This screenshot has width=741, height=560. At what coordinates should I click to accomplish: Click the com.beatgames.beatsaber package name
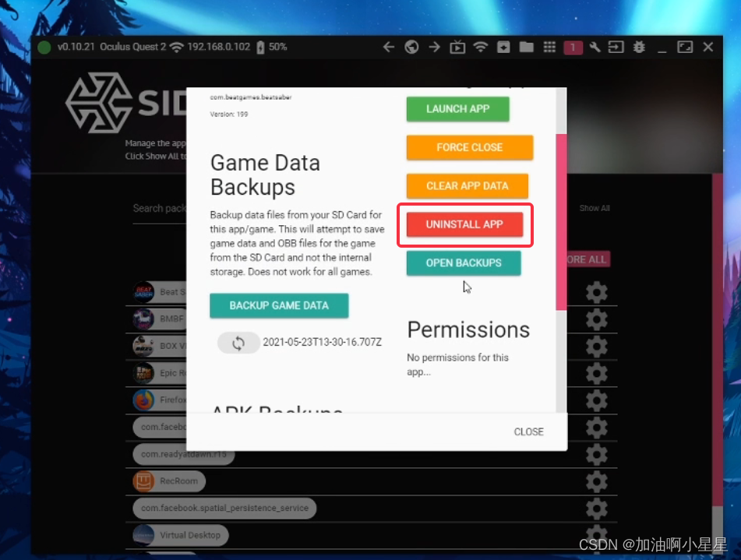[x=250, y=97]
